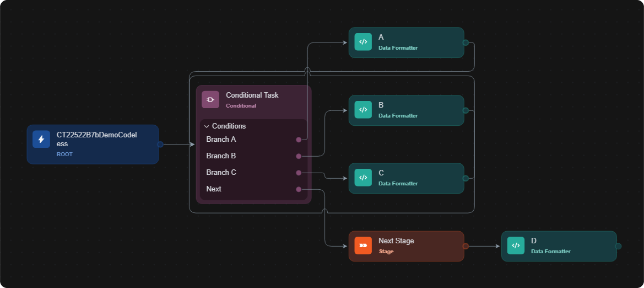The height and width of the screenshot is (288, 644).
Task: Select the Branch C condition row
Action: tap(253, 172)
